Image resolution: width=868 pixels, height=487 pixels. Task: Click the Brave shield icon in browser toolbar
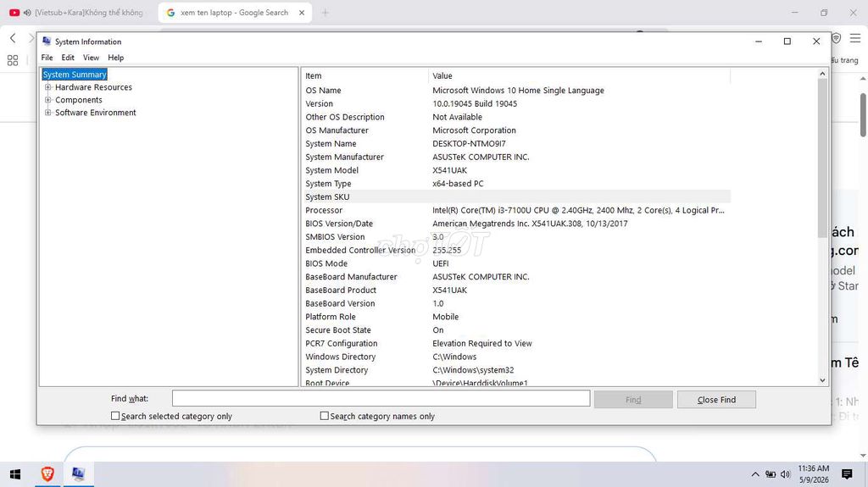837,37
